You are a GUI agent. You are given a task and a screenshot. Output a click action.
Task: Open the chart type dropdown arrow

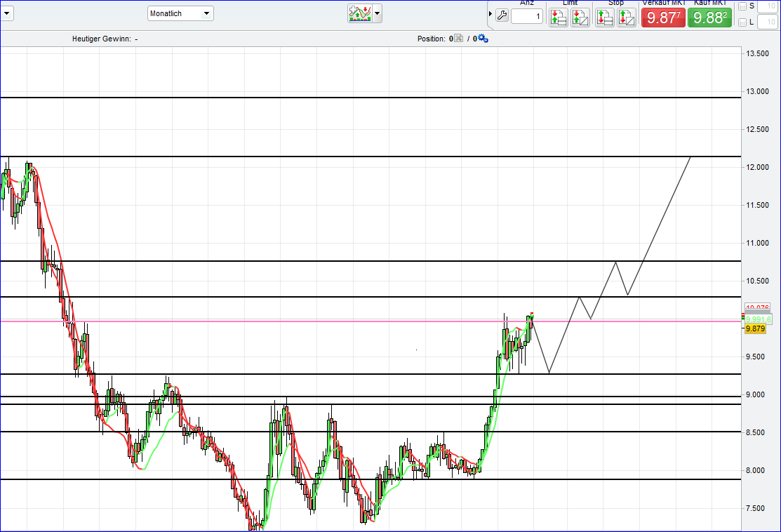coord(377,13)
